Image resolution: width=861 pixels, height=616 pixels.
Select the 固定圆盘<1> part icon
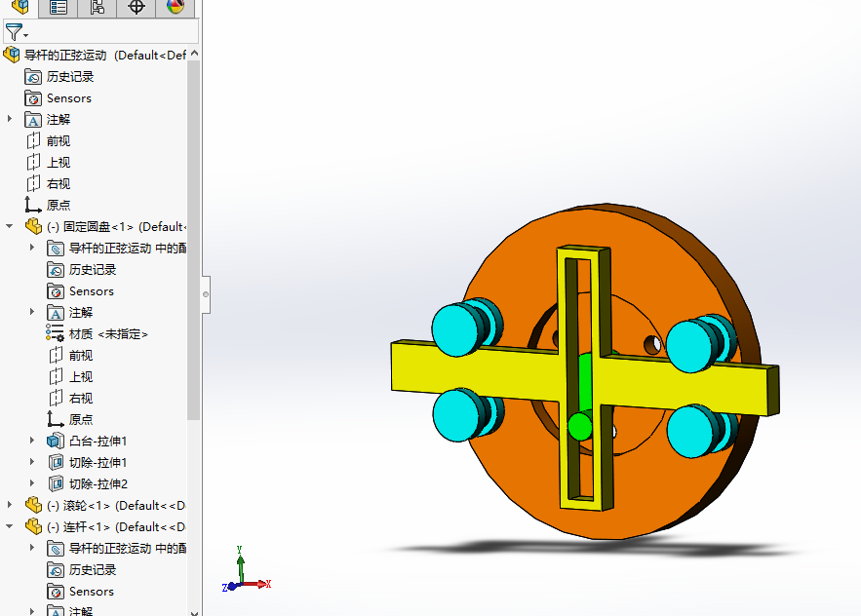[x=33, y=227]
